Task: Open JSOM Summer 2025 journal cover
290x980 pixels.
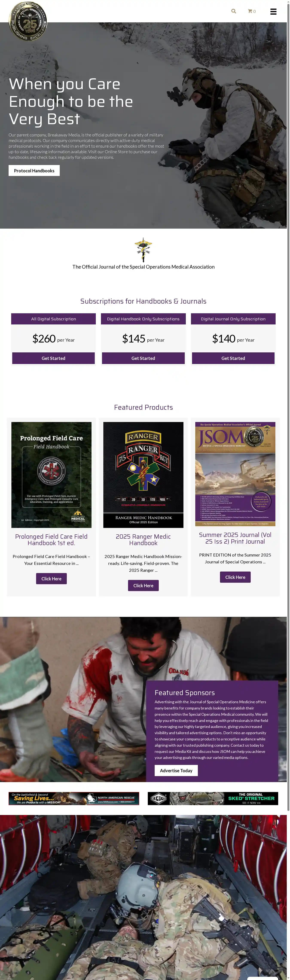Action: click(x=235, y=474)
